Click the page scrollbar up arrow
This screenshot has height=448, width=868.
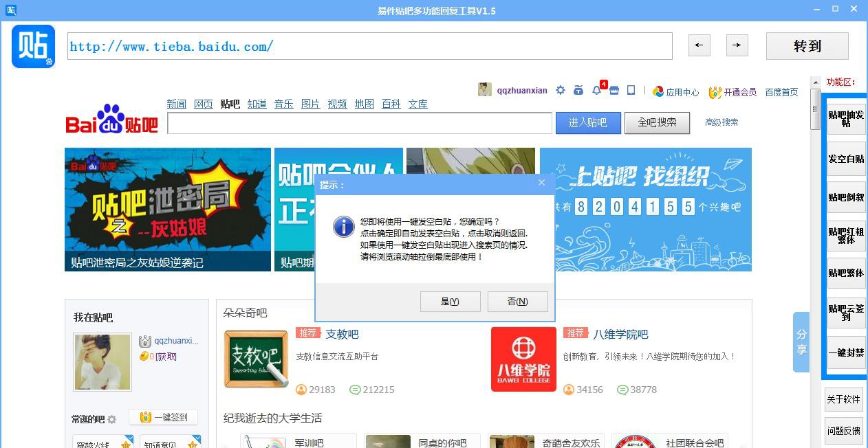click(x=816, y=82)
